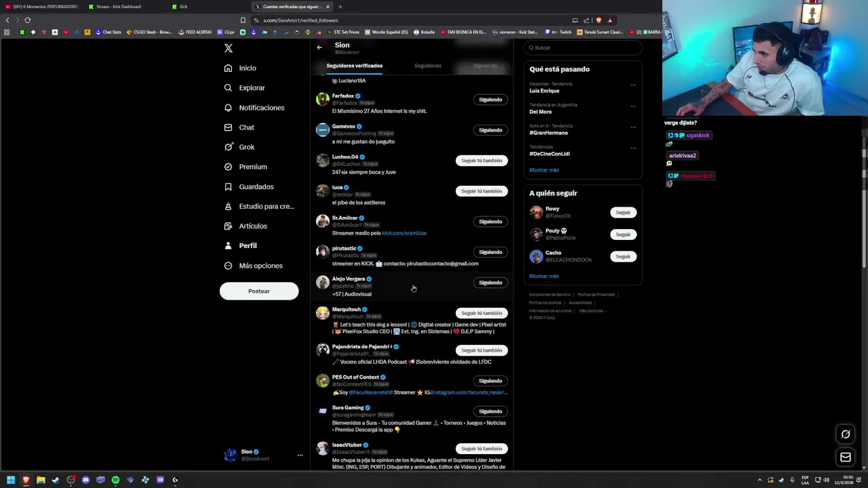
Task: Click the X logo home icon
Action: pos(229,48)
